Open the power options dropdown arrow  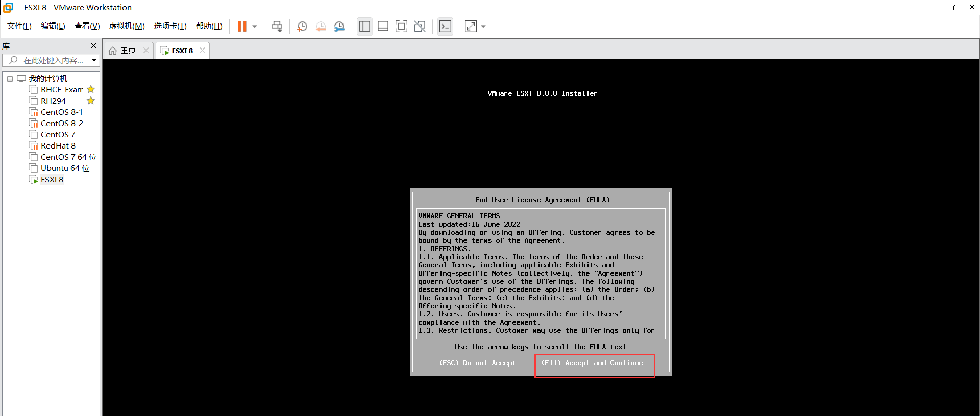(255, 27)
